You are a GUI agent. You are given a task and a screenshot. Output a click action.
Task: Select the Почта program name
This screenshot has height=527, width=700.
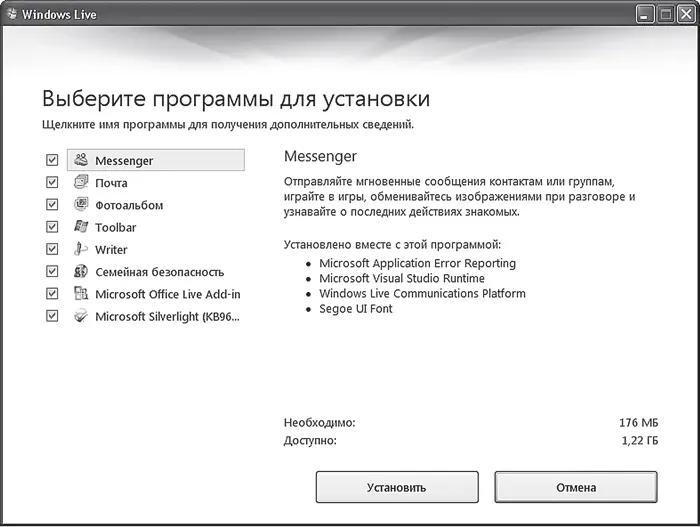(111, 183)
